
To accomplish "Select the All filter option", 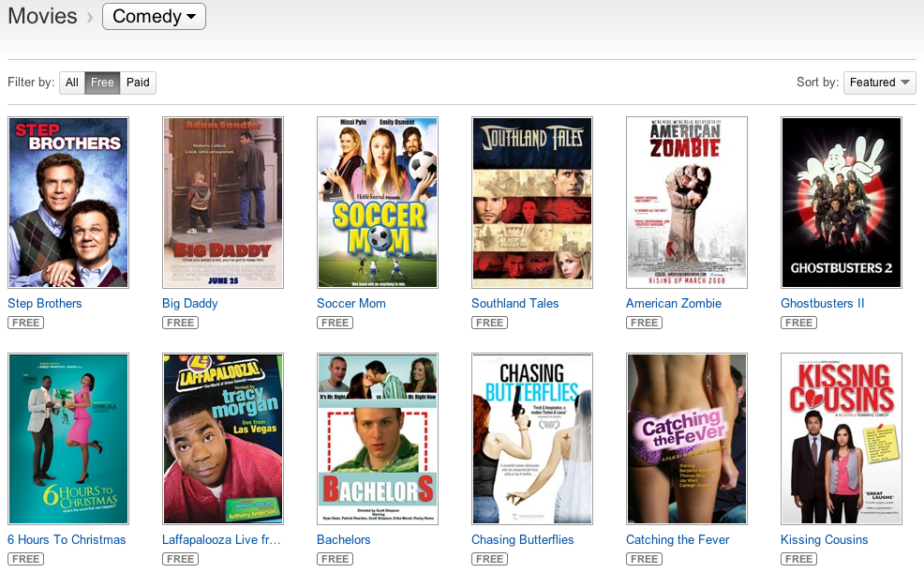I will click(x=72, y=83).
